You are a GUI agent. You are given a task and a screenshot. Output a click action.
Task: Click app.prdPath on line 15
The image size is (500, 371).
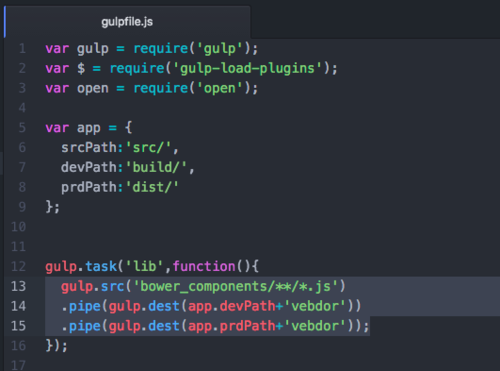(232, 326)
